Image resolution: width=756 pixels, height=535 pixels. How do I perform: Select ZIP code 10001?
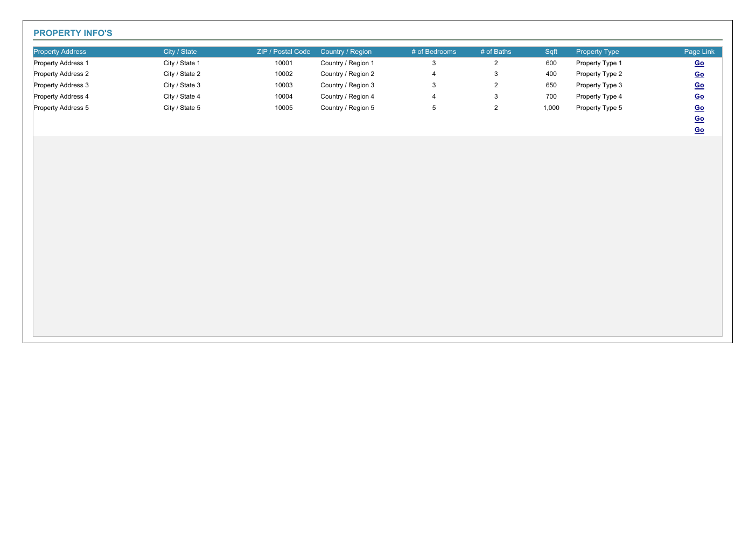[284, 63]
